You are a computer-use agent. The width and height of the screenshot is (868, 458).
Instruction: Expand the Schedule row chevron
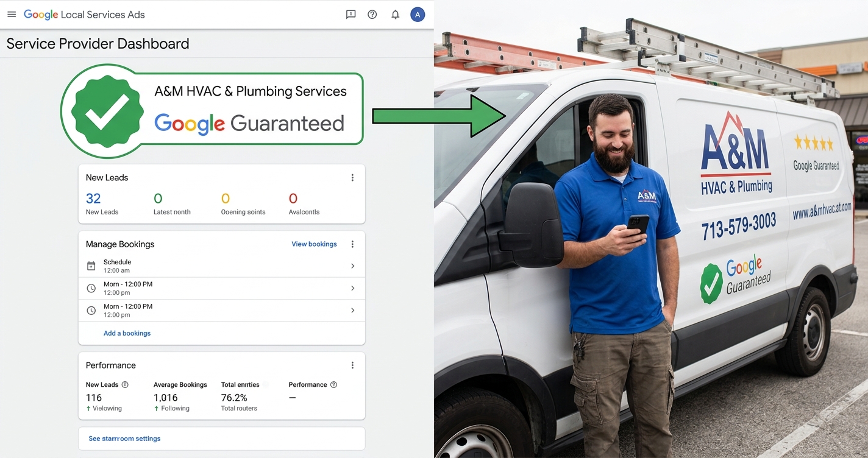[x=352, y=266]
